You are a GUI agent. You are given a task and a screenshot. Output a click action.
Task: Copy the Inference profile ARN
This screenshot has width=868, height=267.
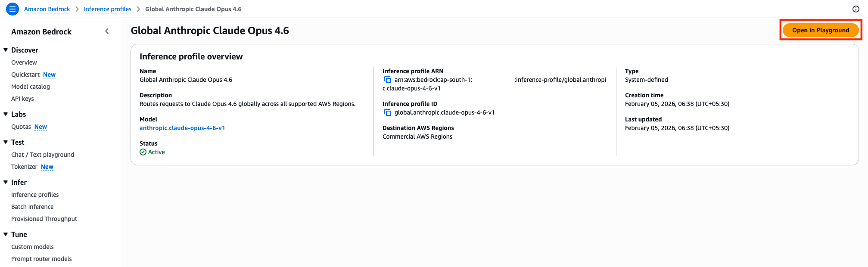click(388, 80)
